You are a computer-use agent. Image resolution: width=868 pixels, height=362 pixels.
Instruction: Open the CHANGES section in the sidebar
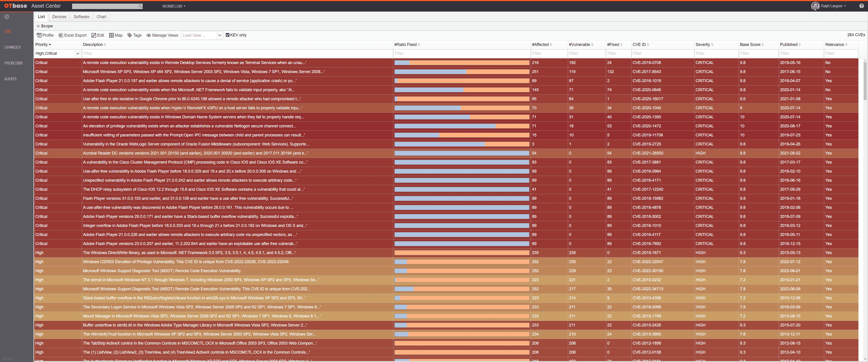pyautogui.click(x=12, y=47)
